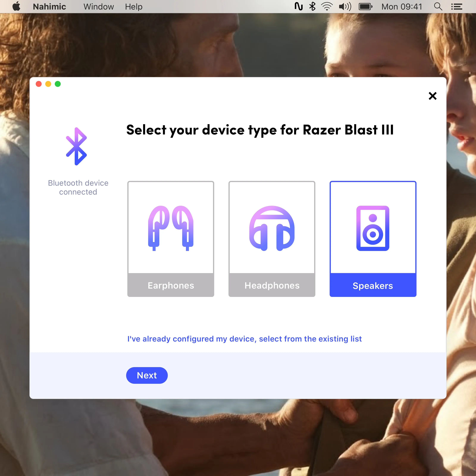Open the Help menu

pos(134,7)
